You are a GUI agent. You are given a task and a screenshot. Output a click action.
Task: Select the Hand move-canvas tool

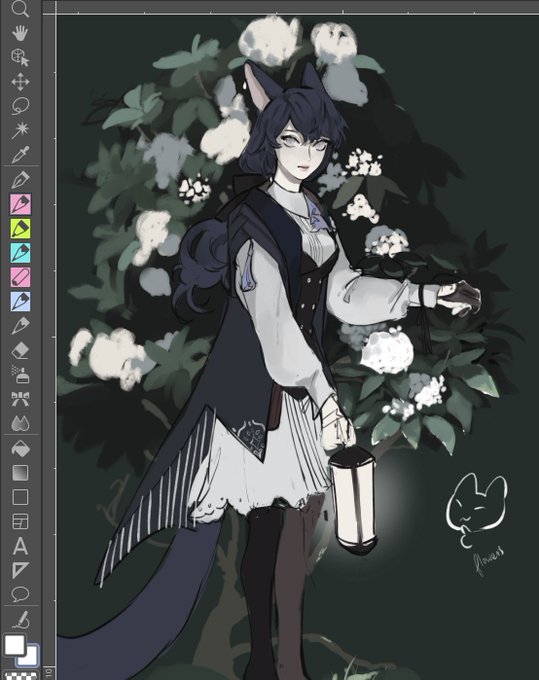[x=20, y=33]
